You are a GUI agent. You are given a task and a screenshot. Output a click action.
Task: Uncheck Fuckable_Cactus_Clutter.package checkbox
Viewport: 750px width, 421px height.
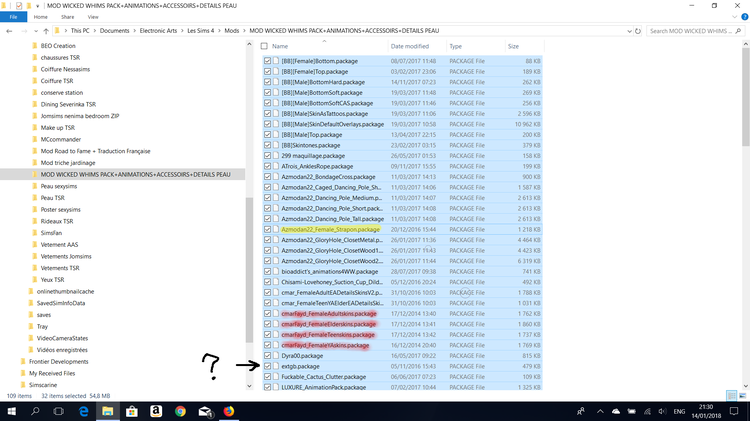pyautogui.click(x=267, y=377)
